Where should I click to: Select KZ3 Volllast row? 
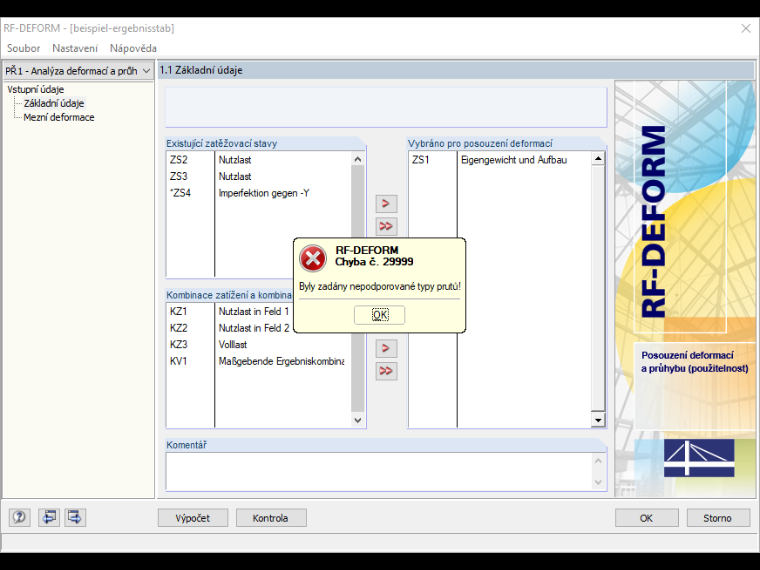[259, 345]
